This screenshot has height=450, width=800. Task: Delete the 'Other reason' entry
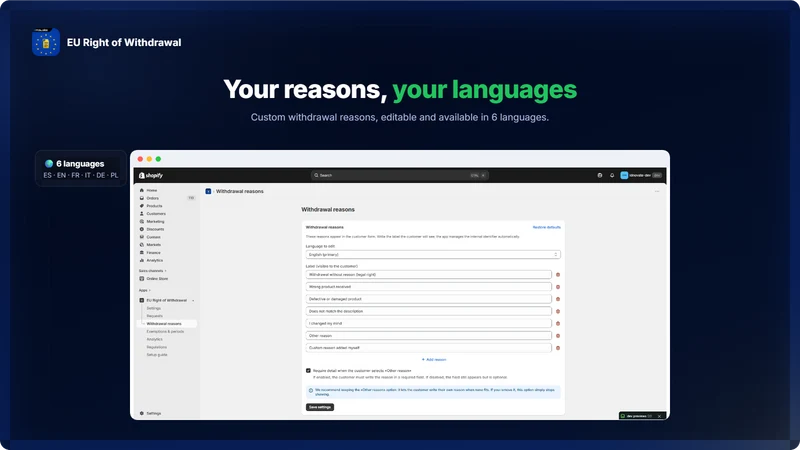click(x=558, y=336)
